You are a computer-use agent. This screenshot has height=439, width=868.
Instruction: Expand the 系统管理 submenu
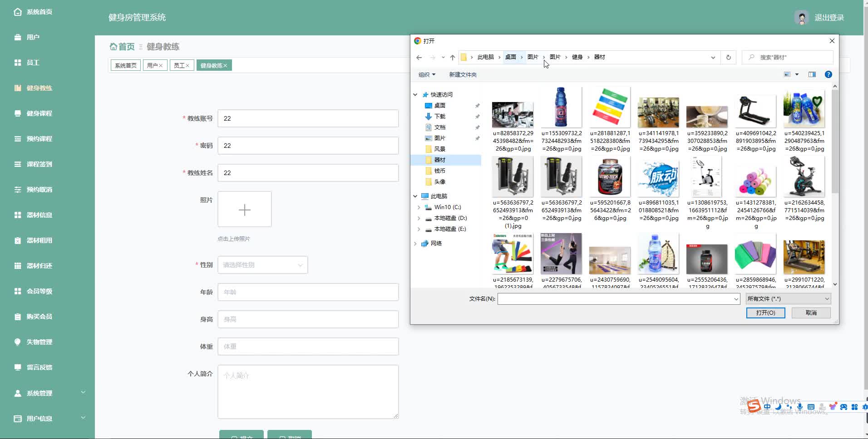click(x=83, y=392)
